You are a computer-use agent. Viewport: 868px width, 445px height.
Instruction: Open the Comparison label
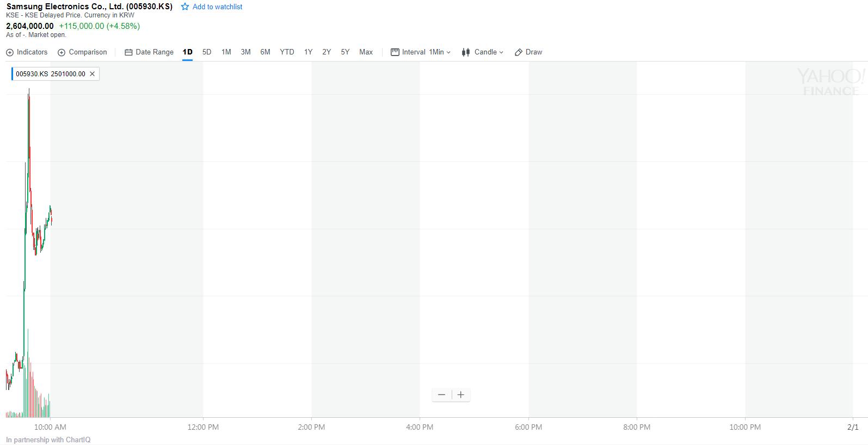click(88, 52)
